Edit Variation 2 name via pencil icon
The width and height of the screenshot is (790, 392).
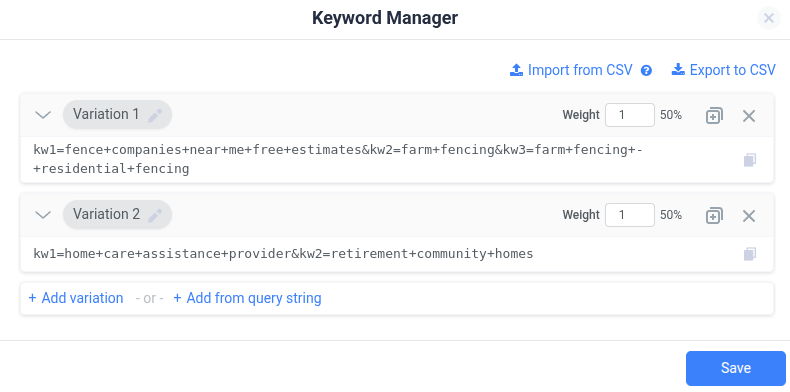pos(155,215)
